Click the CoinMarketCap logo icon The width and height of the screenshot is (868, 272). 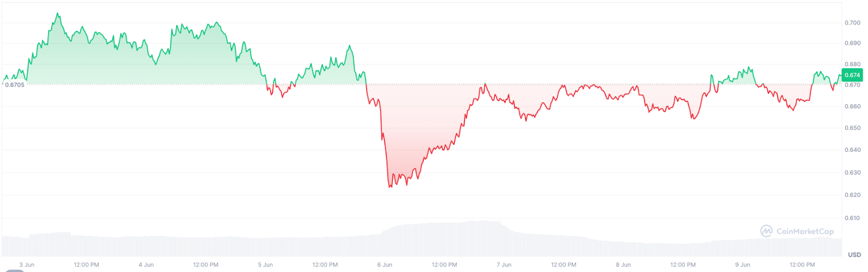coord(766,231)
